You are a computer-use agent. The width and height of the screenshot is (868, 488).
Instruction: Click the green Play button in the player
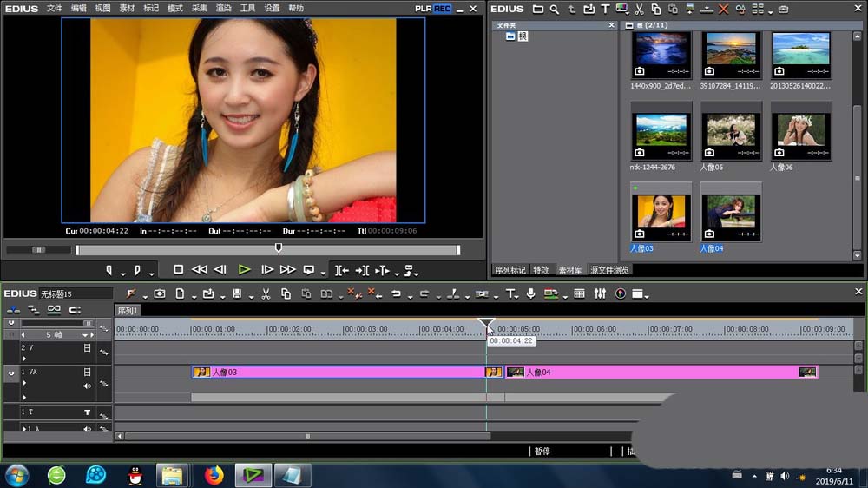point(244,270)
